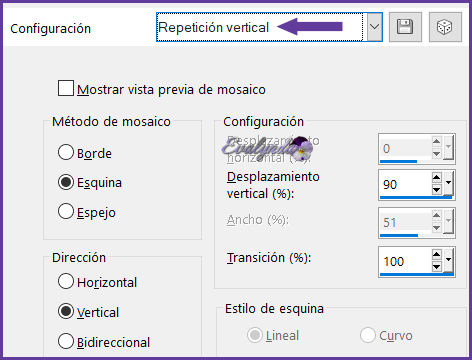This screenshot has height=360, width=472.
Task: Open Desplazamiento vertical slider dropdown arrow
Action: pos(449,183)
